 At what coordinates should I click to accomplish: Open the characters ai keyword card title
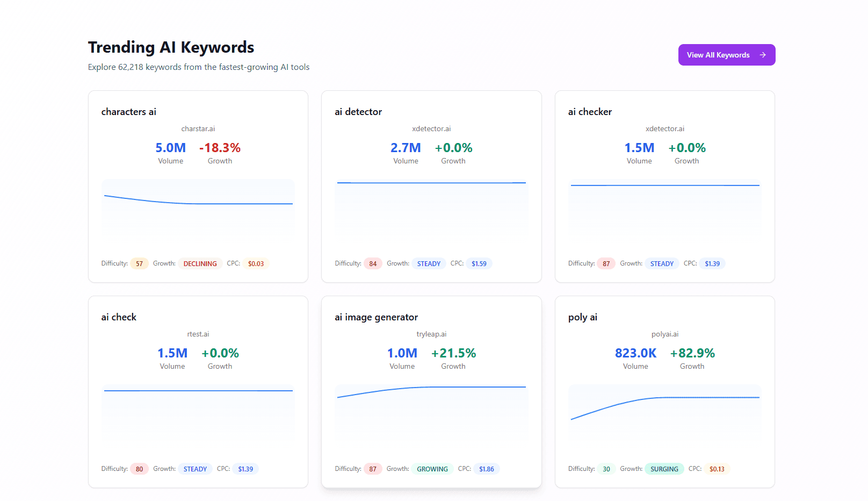pos(128,112)
